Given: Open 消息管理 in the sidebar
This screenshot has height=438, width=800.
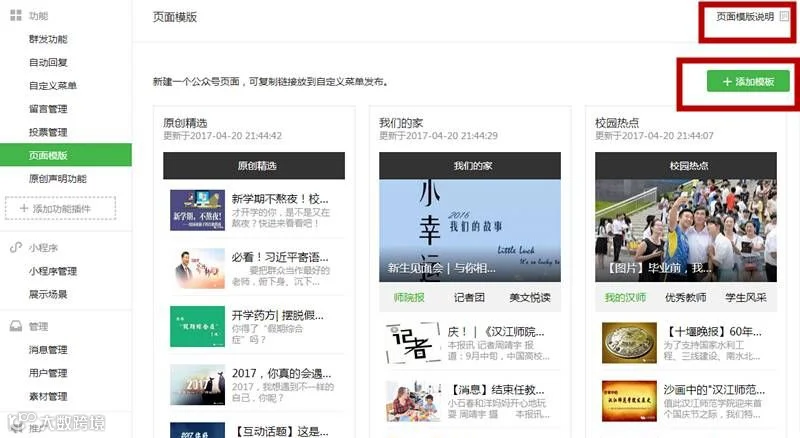Looking at the screenshot, I should point(48,350).
